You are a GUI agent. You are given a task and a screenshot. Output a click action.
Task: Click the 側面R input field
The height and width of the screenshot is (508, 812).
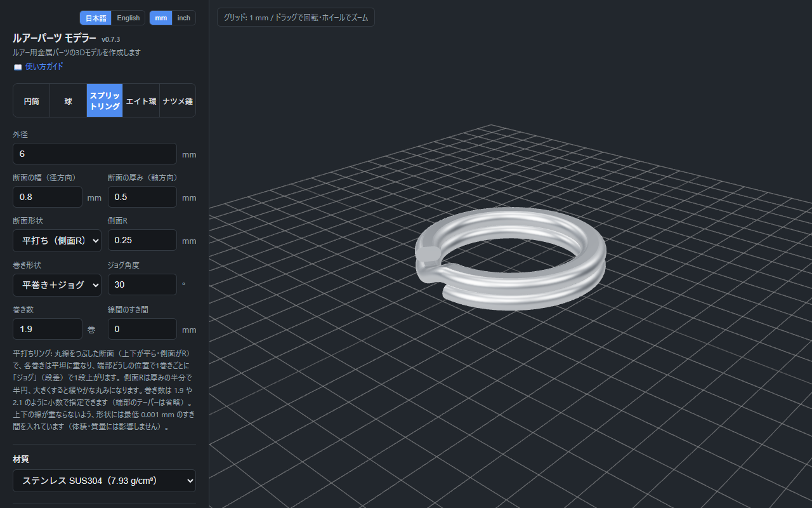pos(142,241)
